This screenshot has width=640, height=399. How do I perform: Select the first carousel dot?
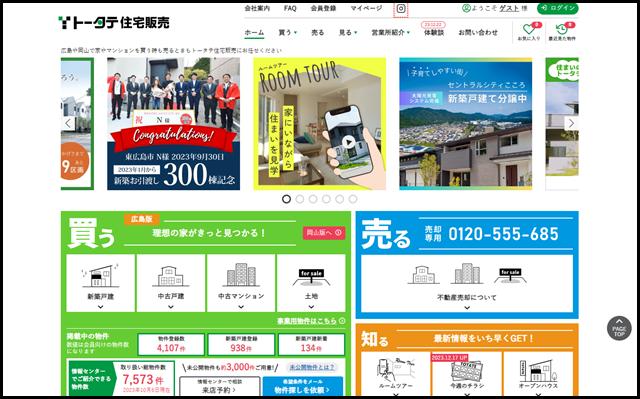[x=287, y=199]
